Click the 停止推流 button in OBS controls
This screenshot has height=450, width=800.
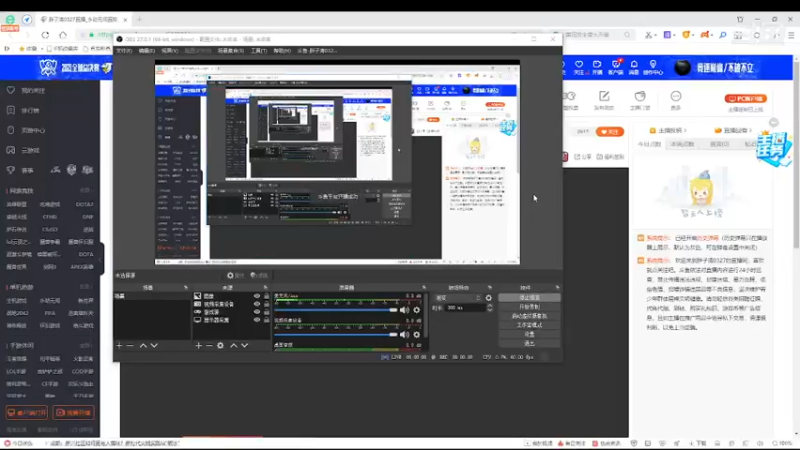tap(529, 297)
